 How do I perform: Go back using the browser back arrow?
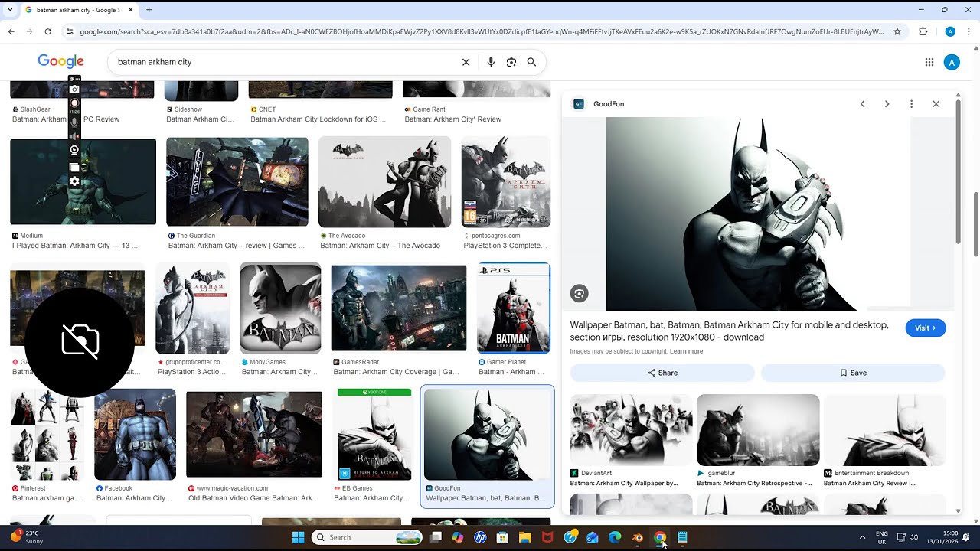pyautogui.click(x=11, y=31)
